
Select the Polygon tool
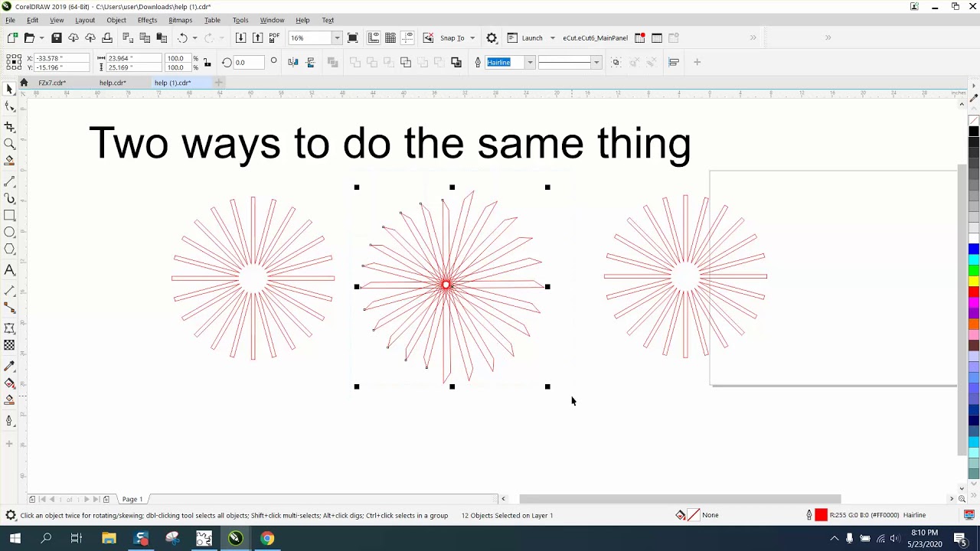click(x=9, y=249)
